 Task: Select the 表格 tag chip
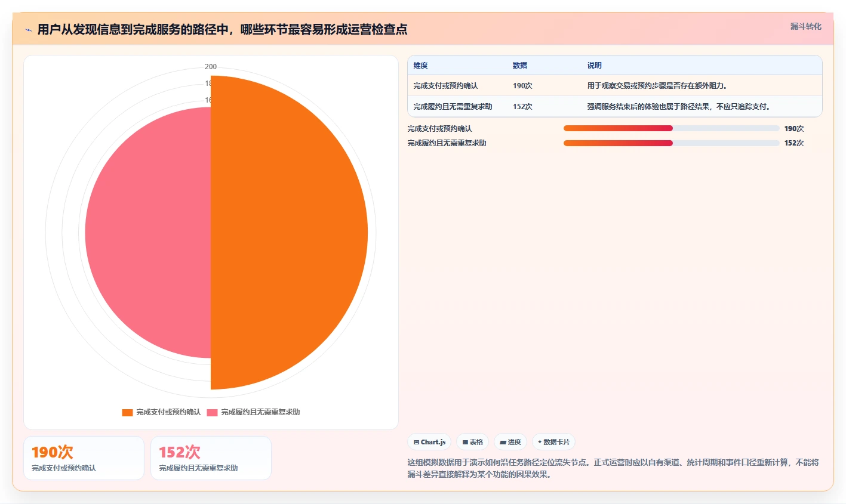coord(472,442)
